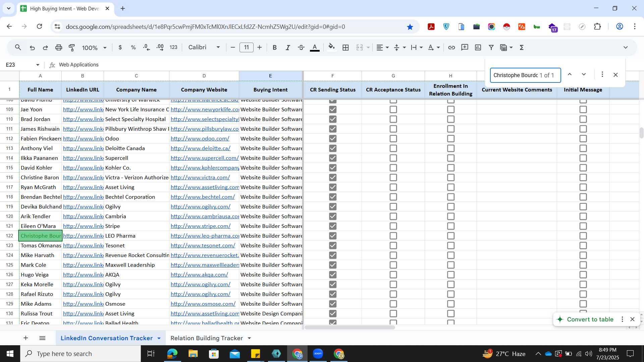Apply currency format with dollar icon
The width and height of the screenshot is (644, 362).
click(x=120, y=48)
